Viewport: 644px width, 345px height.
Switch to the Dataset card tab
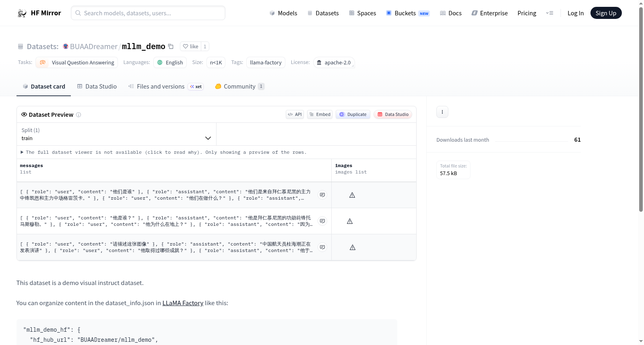click(x=44, y=87)
